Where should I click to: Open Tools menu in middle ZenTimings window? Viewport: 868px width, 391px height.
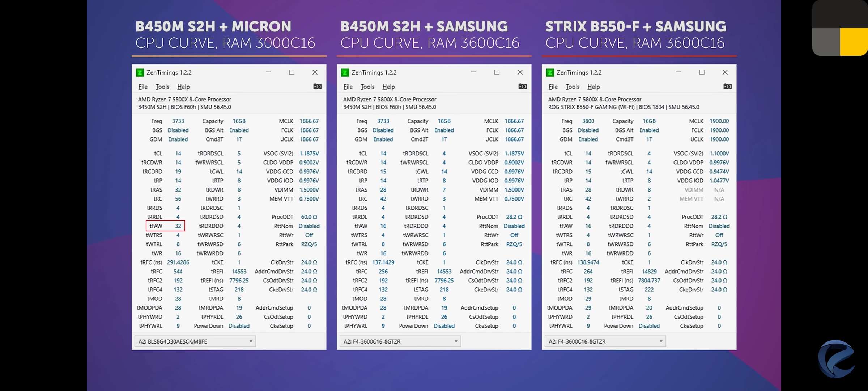(367, 87)
